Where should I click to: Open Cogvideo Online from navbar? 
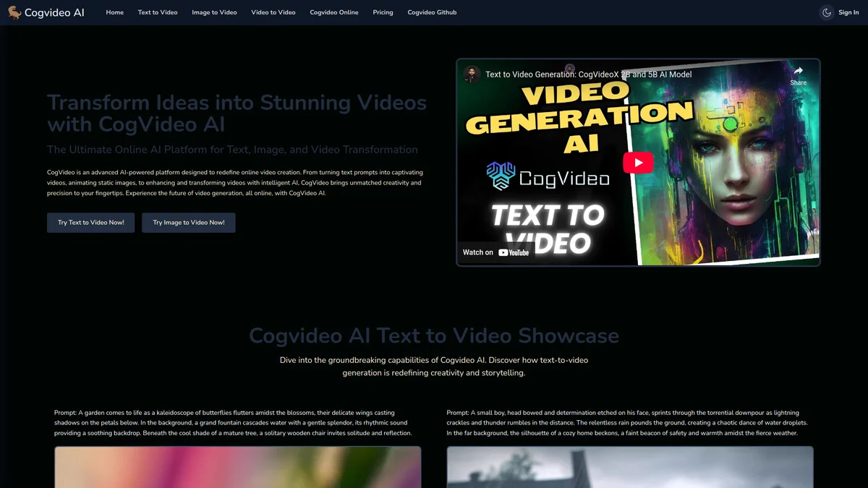(333, 12)
